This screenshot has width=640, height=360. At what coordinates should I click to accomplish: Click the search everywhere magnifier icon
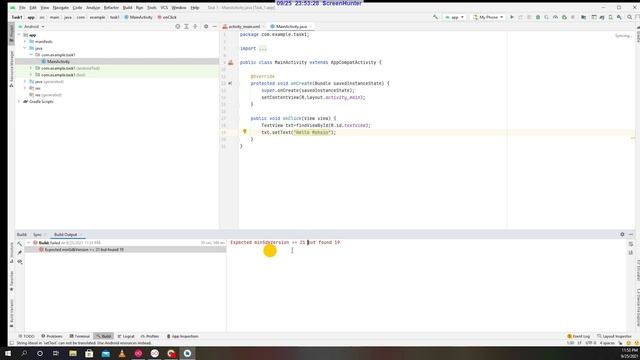click(629, 17)
